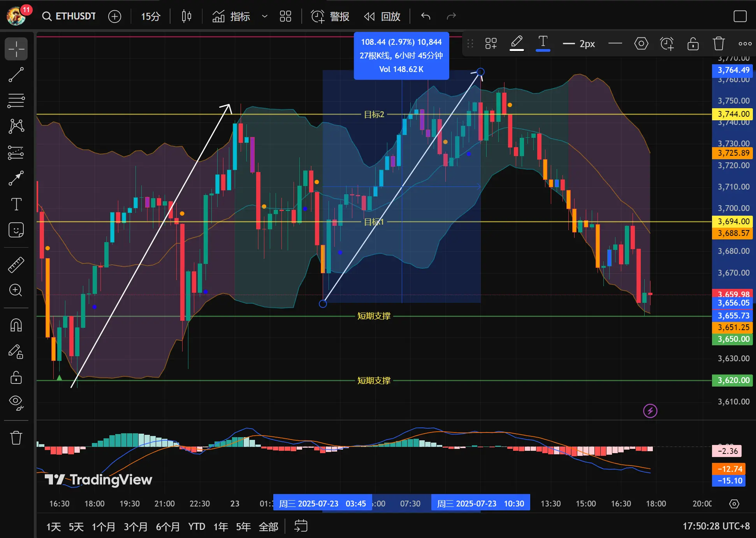Click the 3,744.00 price label

tap(732, 114)
